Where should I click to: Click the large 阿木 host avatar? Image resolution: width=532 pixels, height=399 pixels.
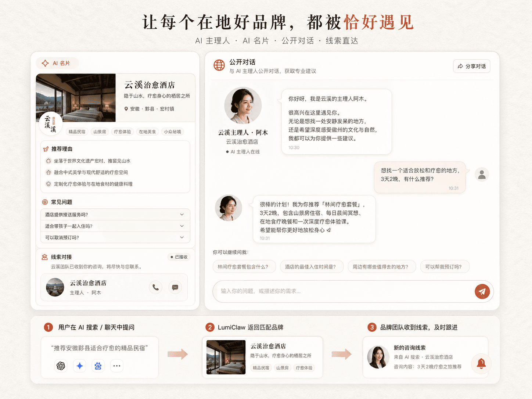[243, 106]
